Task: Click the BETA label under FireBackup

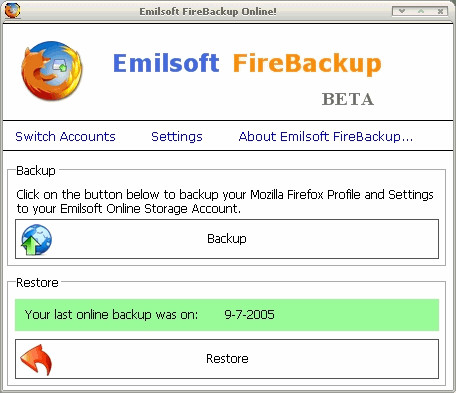Action: 348,99
